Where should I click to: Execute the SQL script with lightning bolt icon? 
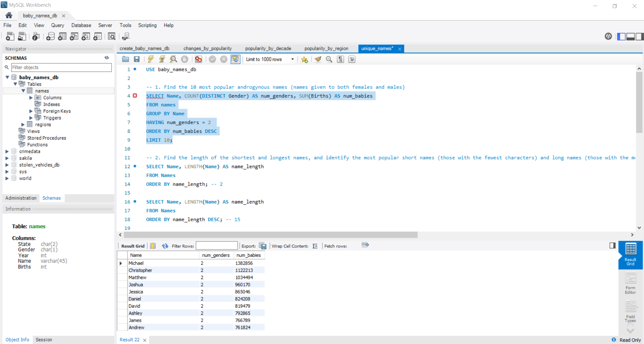click(x=151, y=59)
